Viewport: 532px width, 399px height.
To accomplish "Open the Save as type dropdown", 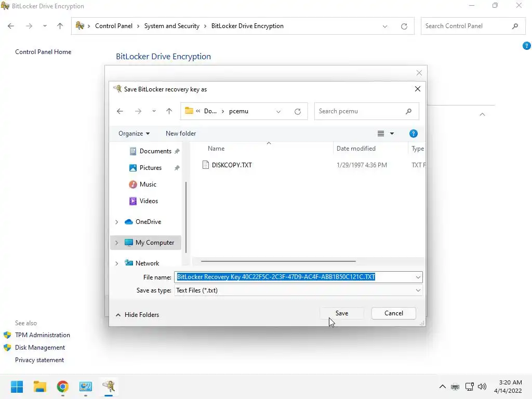I will point(298,290).
